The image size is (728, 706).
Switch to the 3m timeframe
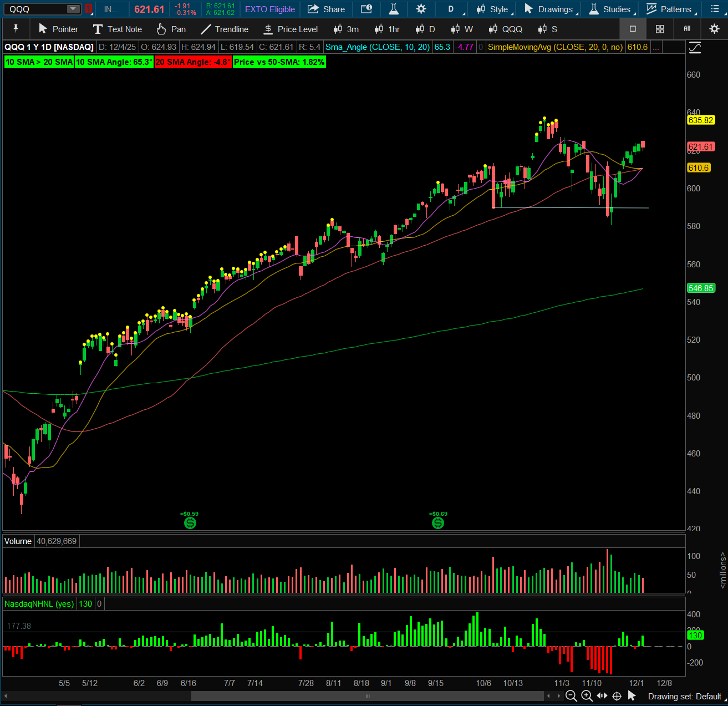(346, 29)
